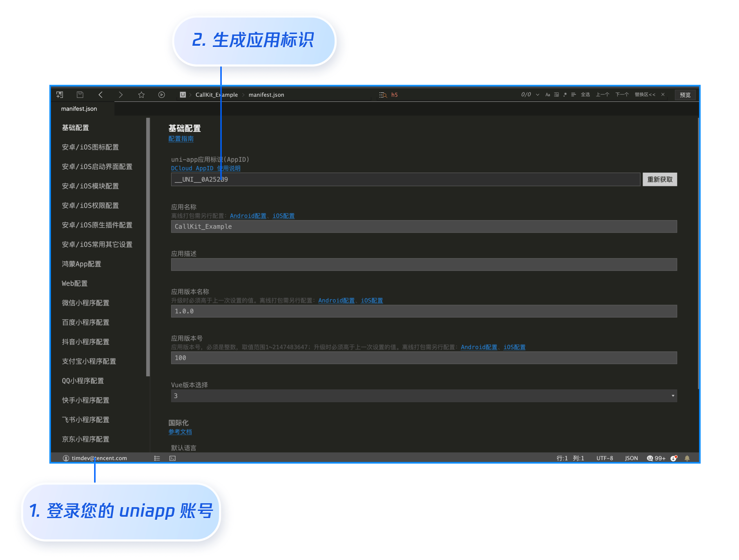The image size is (739, 560).
Task: Click the star bookmark icon
Action: [x=141, y=95]
